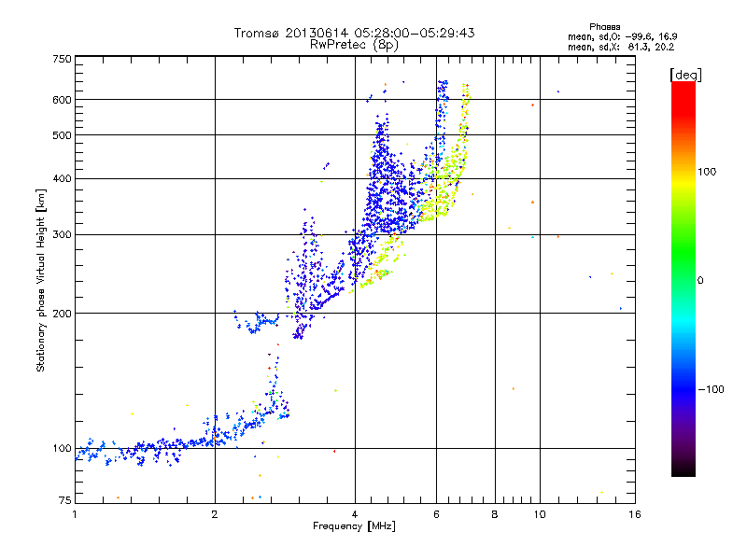Click the colorbar '100' tick label

707,172
